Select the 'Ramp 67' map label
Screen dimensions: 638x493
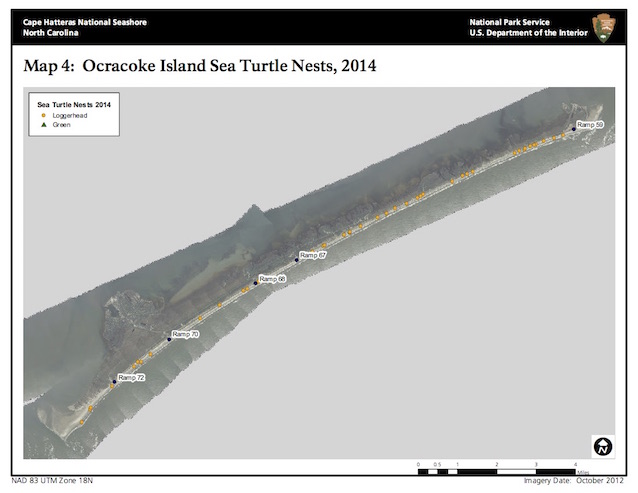point(313,255)
